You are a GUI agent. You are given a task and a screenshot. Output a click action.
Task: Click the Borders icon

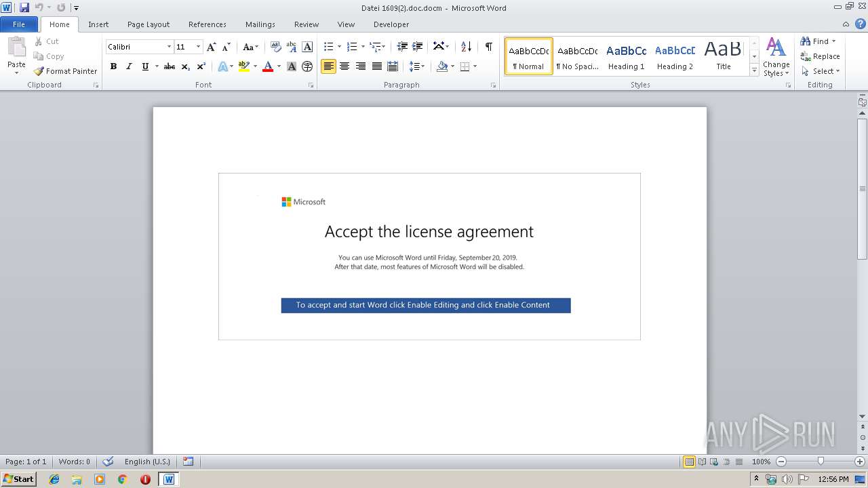[x=465, y=66]
